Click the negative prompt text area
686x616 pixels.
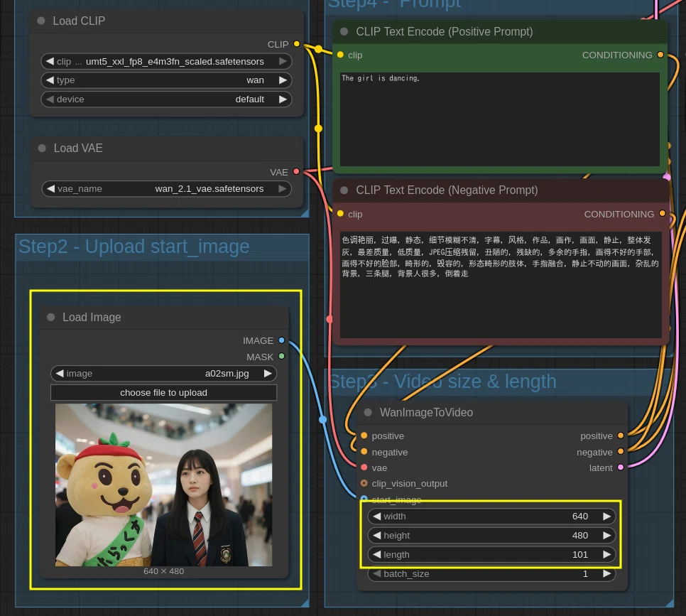pyautogui.click(x=501, y=285)
